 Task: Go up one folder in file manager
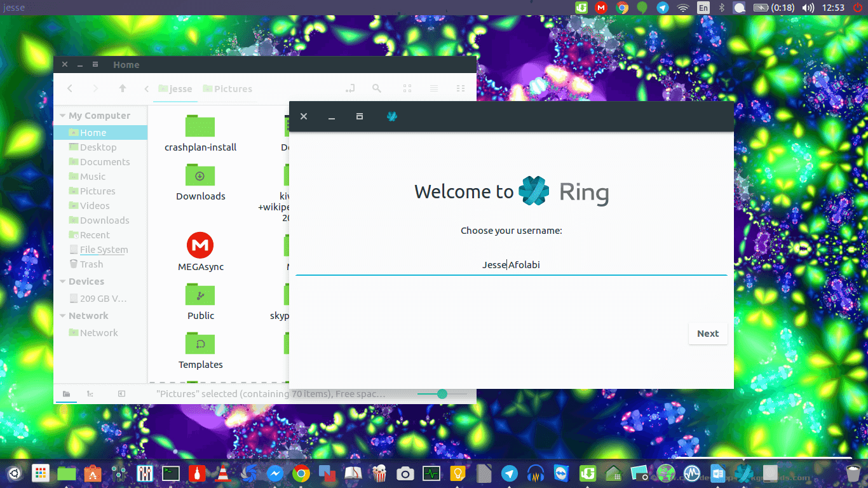click(x=123, y=89)
